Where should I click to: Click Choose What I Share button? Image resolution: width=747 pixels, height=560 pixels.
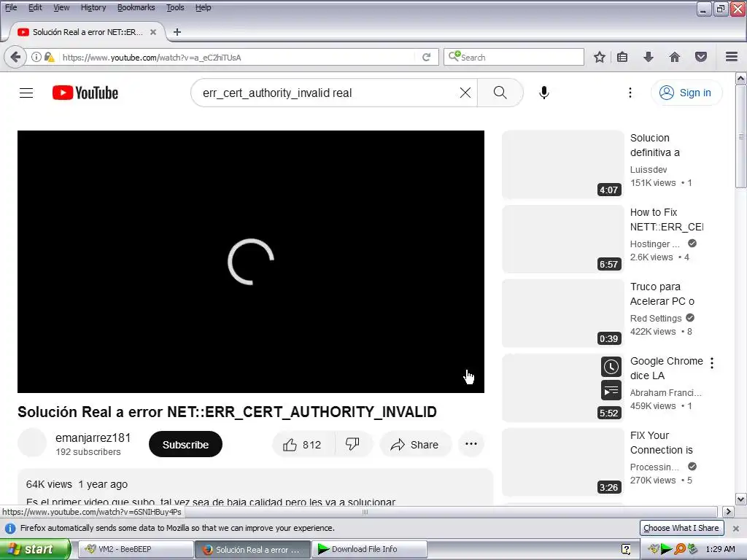pyautogui.click(x=681, y=528)
